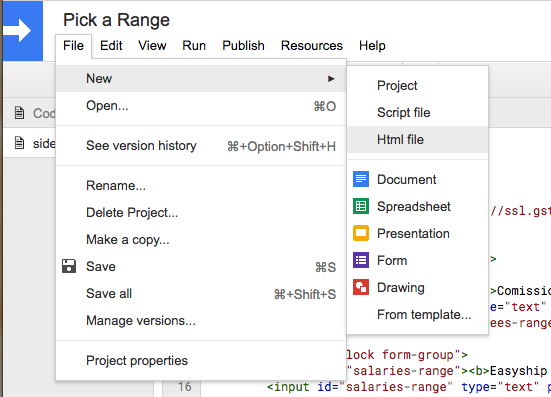Open the Run menu
The height and width of the screenshot is (397, 551).
194,46
